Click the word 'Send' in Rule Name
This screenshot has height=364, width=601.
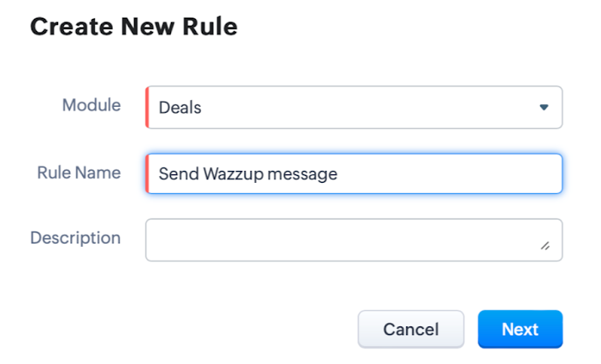[x=178, y=173]
